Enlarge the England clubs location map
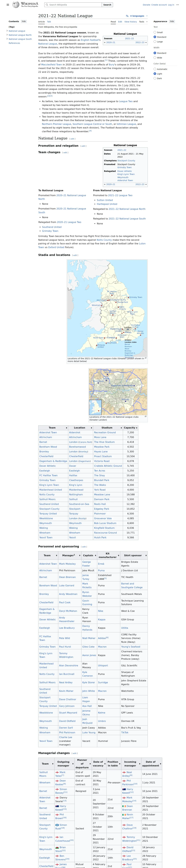Image resolution: width=186 pixels, height=868 pixels. [x=146, y=358]
